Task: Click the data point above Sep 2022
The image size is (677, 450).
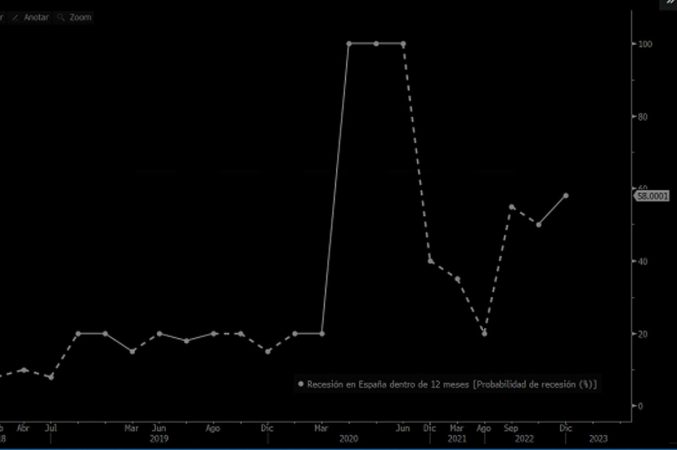Action: tap(512, 207)
